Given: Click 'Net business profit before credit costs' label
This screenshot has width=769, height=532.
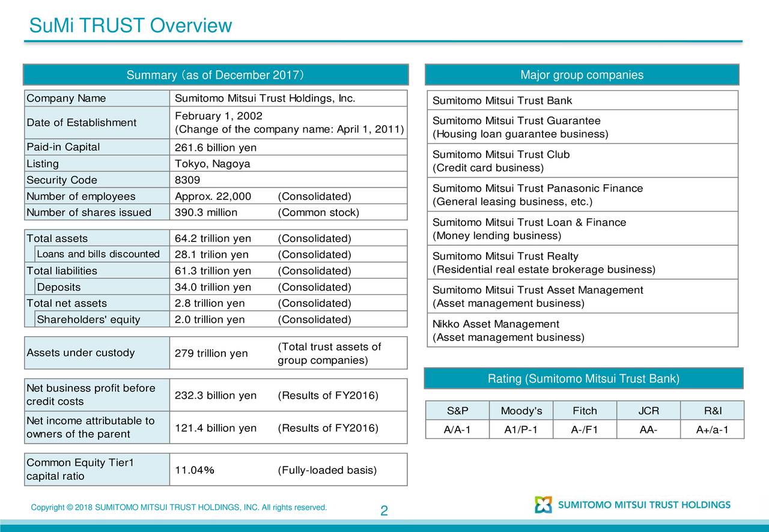Looking at the screenshot, I should coord(91,394).
